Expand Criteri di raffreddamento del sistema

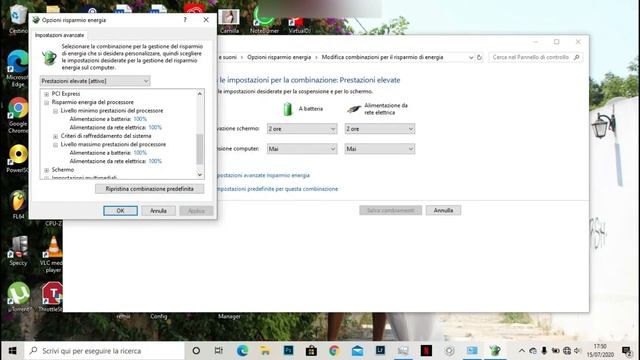click(56, 136)
